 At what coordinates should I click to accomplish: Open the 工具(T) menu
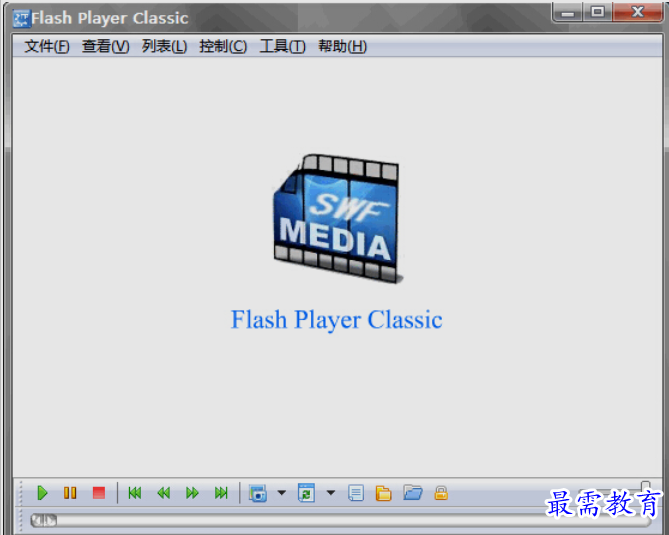click(282, 46)
